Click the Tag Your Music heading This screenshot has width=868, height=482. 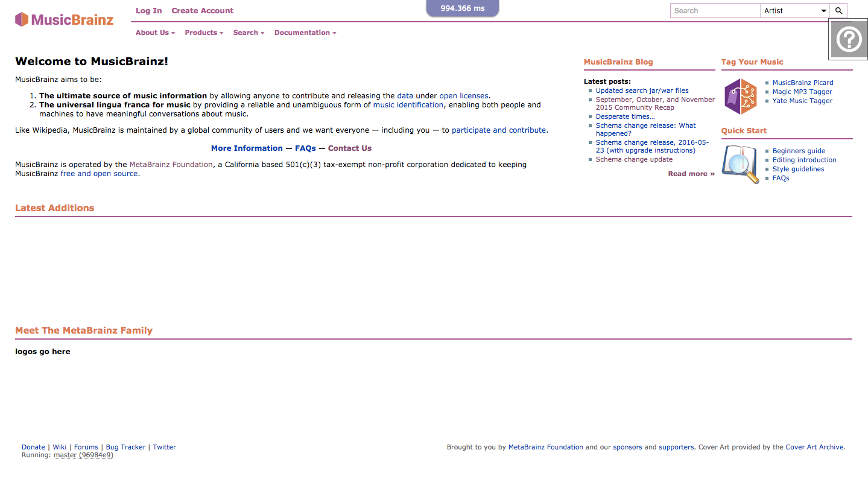(x=752, y=62)
